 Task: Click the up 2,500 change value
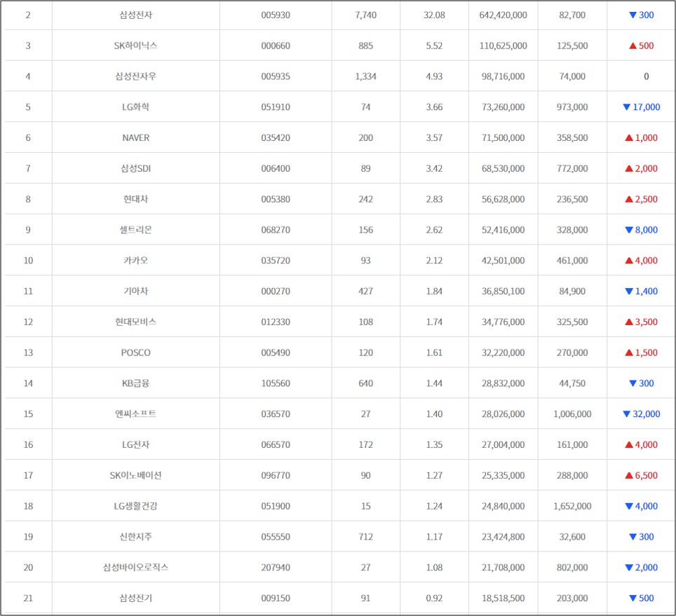click(642, 199)
